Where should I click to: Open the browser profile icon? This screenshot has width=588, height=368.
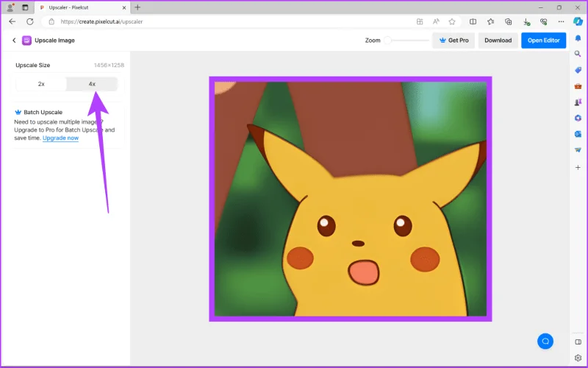(x=10, y=7)
